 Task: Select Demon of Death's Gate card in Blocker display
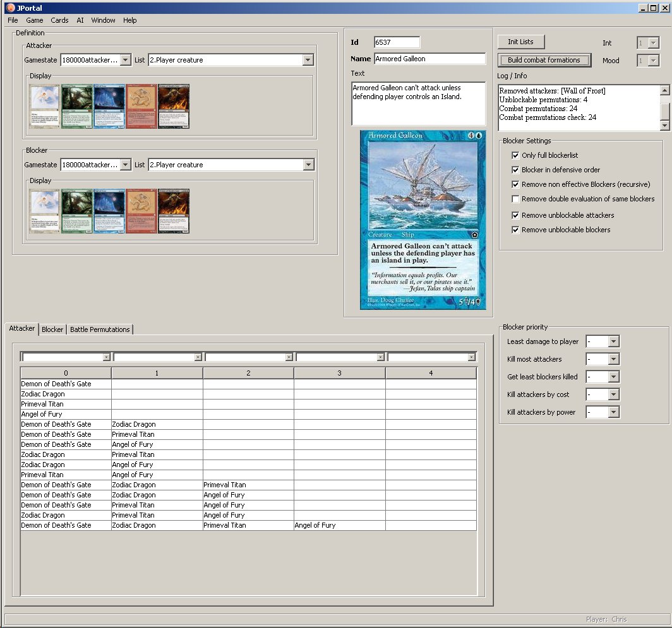pos(174,211)
